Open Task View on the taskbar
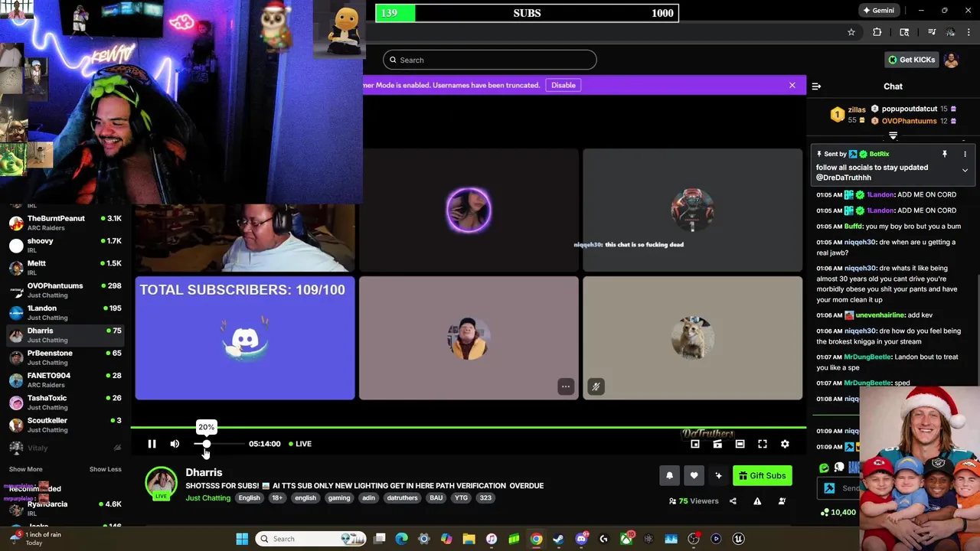Image resolution: width=980 pixels, height=551 pixels. click(379, 539)
